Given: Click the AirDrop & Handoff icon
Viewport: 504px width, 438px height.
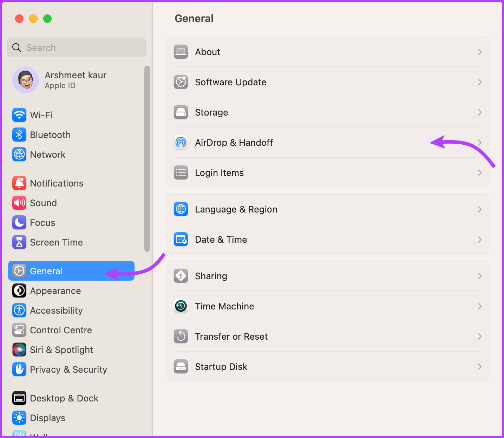Looking at the screenshot, I should point(181,143).
